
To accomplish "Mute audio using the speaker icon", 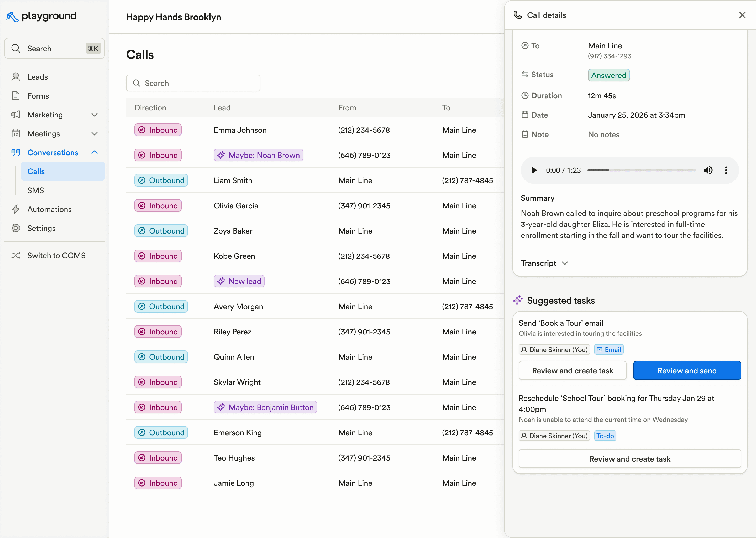I will click(x=708, y=170).
